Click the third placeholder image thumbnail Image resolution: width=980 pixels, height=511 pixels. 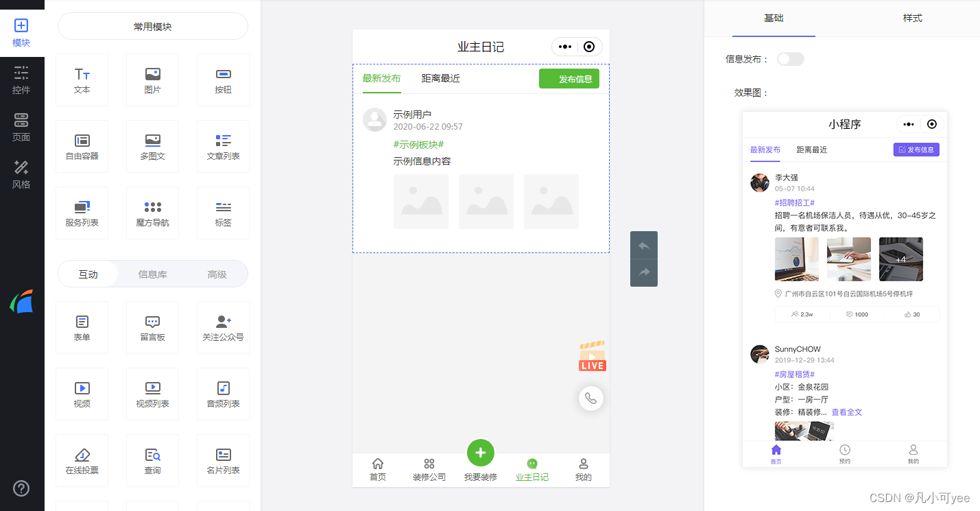(551, 202)
